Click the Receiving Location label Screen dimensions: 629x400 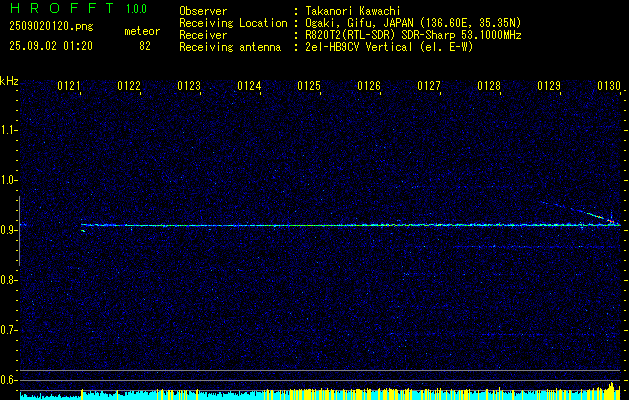pos(233,23)
